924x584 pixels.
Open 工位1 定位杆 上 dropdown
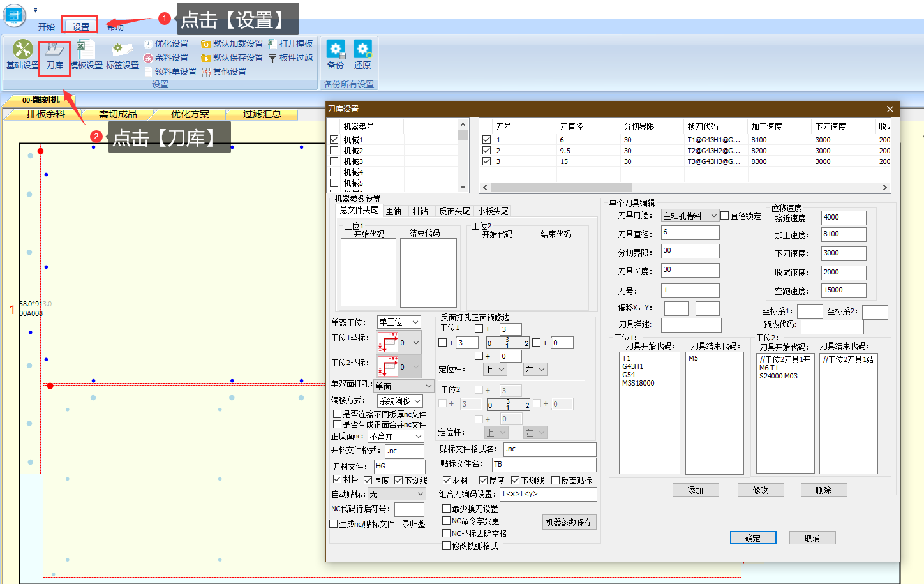[496, 370]
